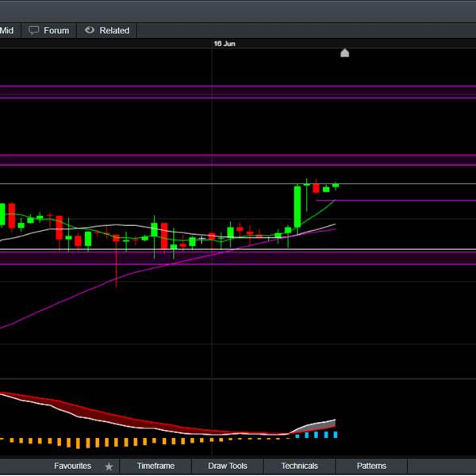476x476 pixels.
Task: Select the large green breakout candle
Action: 297,207
